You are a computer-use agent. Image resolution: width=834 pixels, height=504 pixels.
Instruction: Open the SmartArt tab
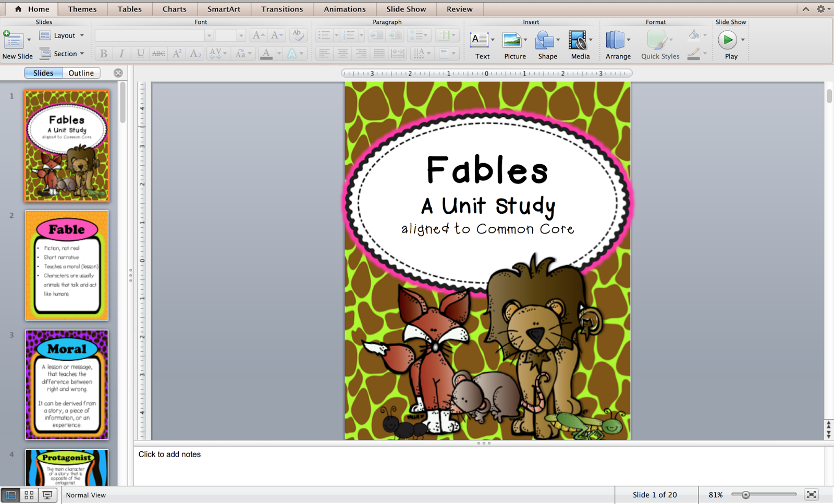224,9
